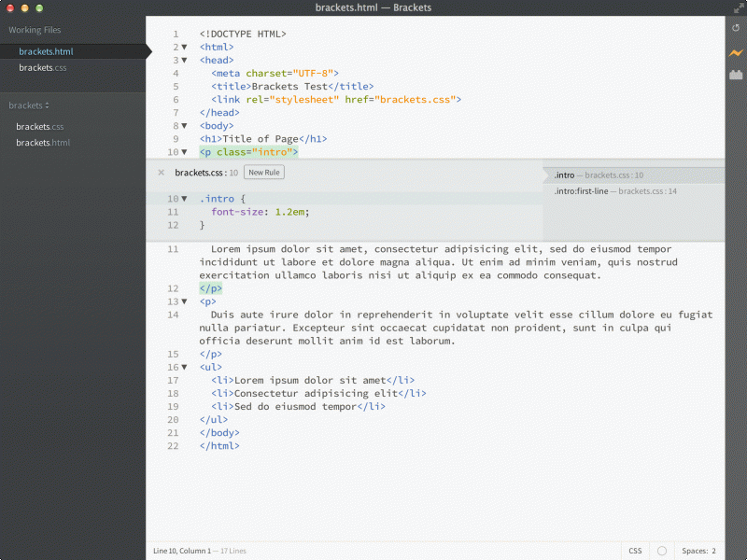Click the Live Preview lightning icon
Screen dimensions: 747x560
point(736,52)
